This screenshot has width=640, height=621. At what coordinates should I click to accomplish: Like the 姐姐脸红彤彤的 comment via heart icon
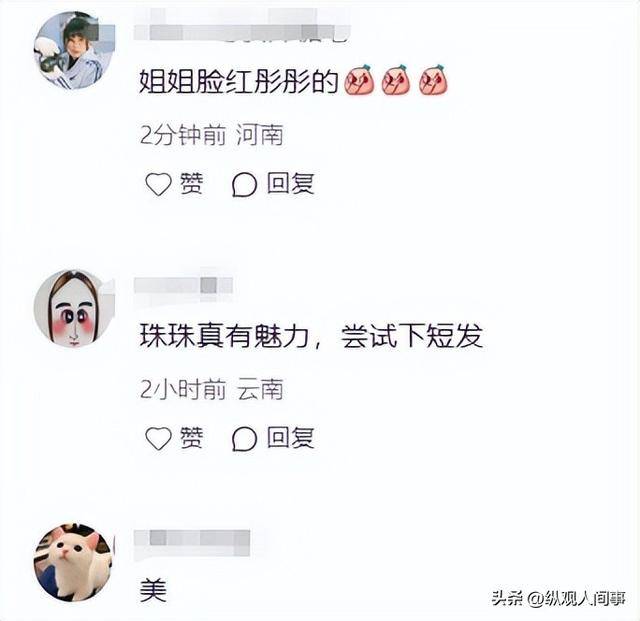tap(158, 184)
